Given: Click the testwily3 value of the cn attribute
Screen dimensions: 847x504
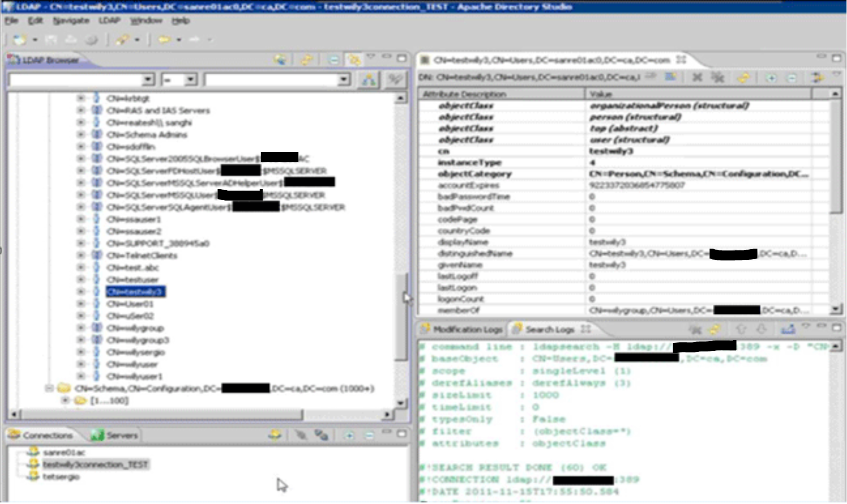Looking at the screenshot, I should 611,151.
